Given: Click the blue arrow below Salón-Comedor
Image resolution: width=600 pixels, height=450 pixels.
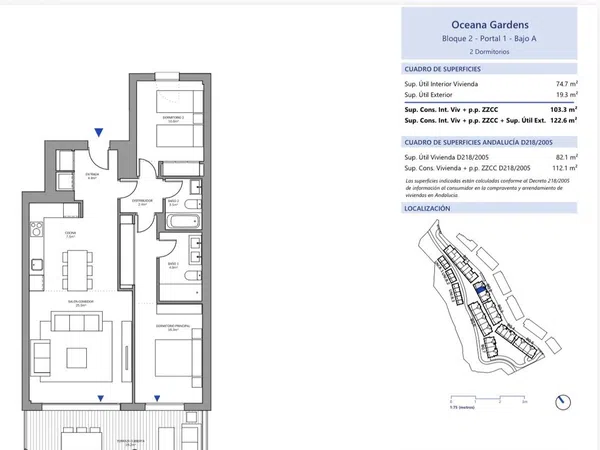Looking at the screenshot, I should [101, 398].
